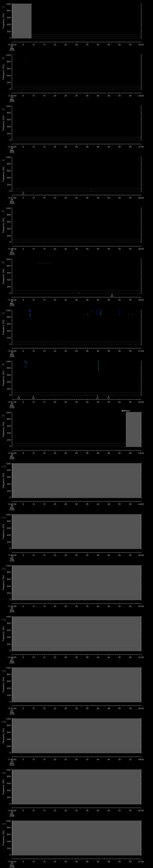This screenshot has width=153, height=868.
Task: Select the blue streak at 50 seconds in panel 7
Action: point(119,312)
